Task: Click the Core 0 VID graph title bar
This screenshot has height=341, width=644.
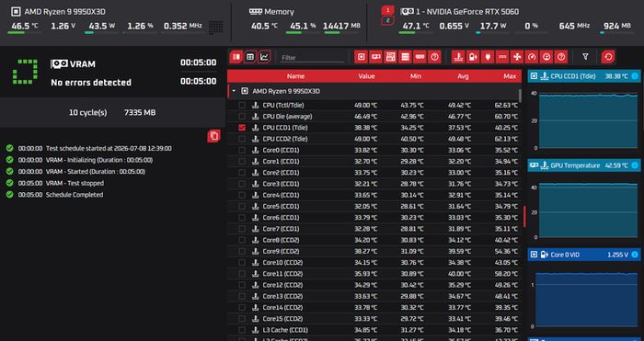Action: coord(583,255)
